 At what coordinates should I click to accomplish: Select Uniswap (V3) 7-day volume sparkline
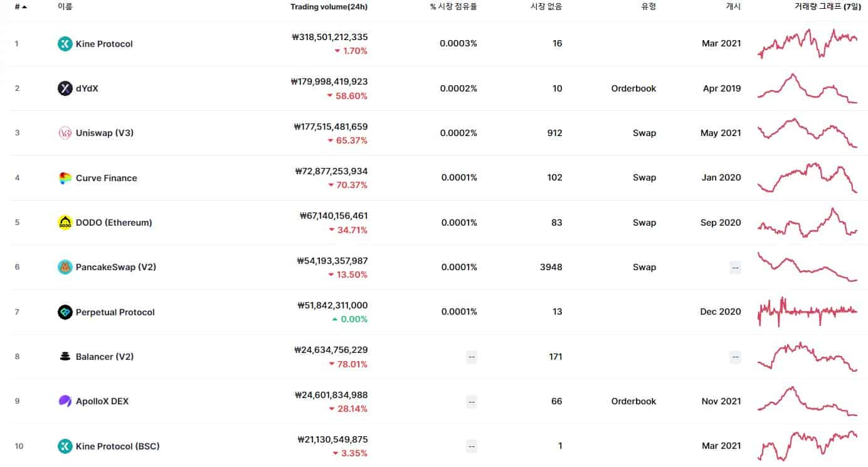click(808, 133)
